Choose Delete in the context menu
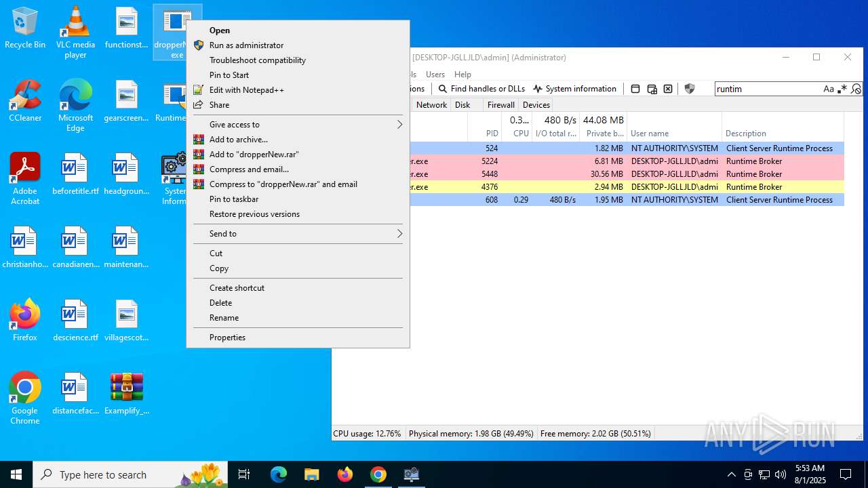The width and height of the screenshot is (868, 488). pos(298,303)
